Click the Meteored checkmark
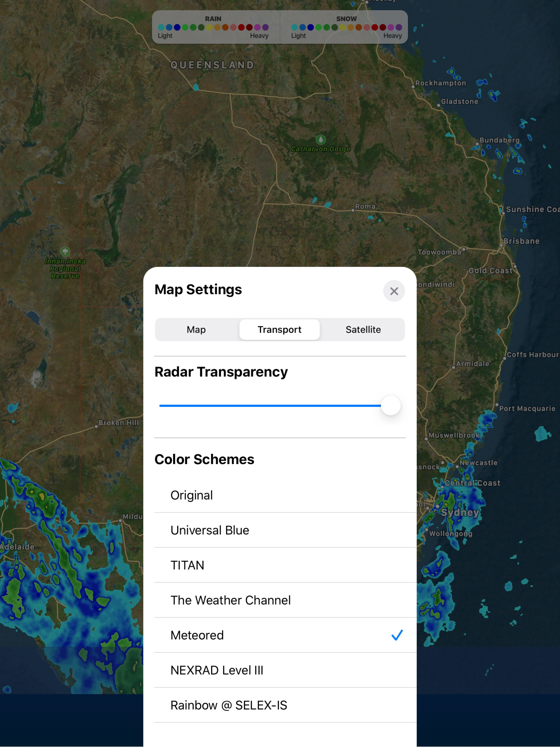Viewport: 560px width, 747px height. [397, 635]
